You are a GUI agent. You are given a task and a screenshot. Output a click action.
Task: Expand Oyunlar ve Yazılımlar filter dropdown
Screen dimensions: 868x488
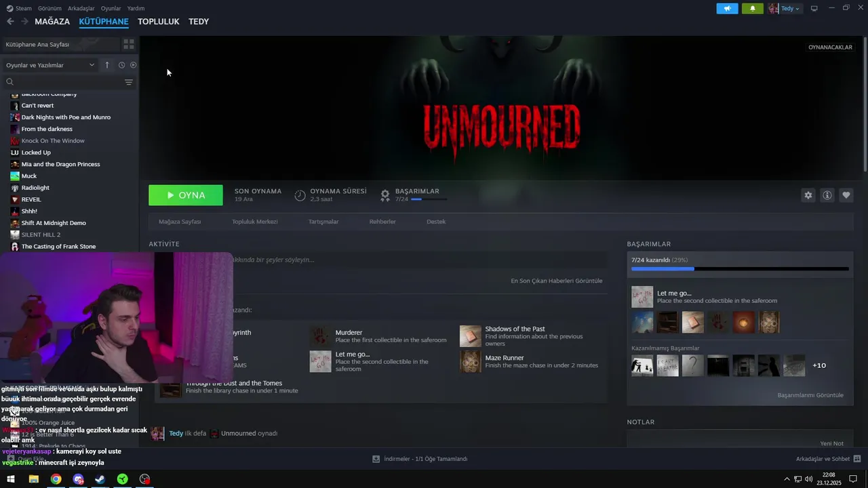(50, 65)
